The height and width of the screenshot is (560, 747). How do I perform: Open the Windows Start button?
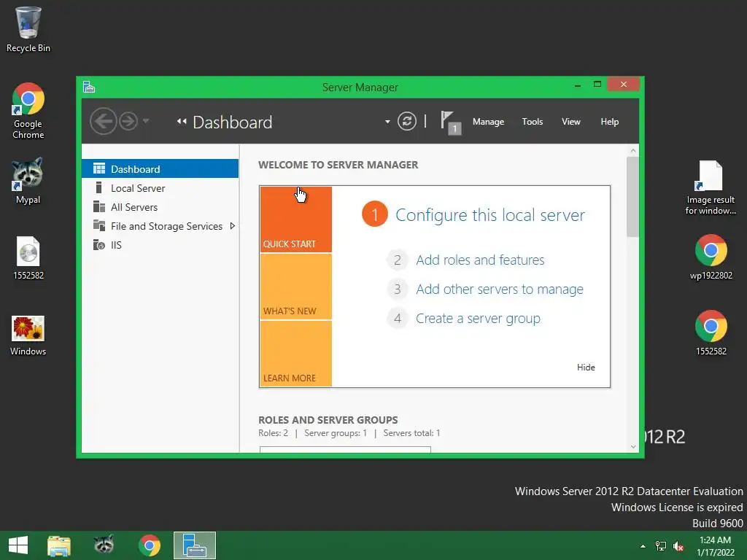(18, 545)
